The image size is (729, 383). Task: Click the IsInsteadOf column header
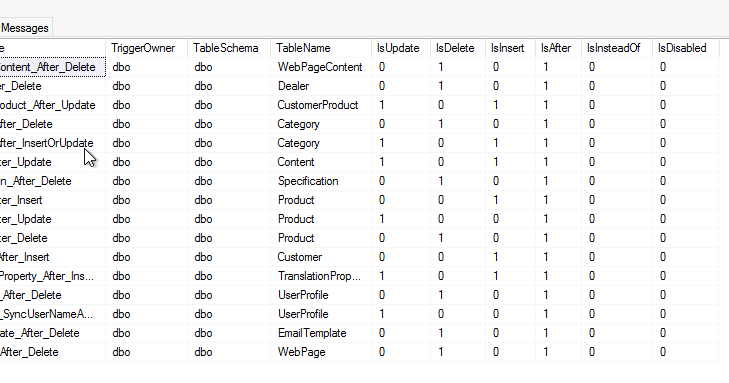tap(617, 48)
